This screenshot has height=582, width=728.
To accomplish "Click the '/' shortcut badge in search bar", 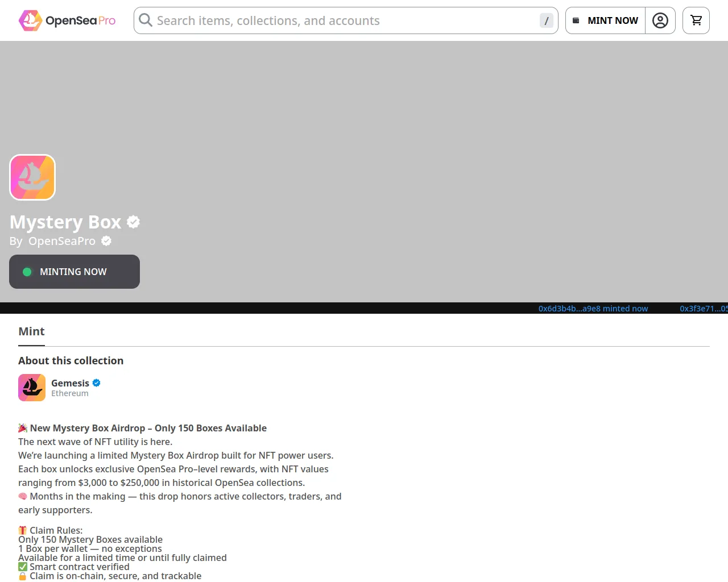I will tap(546, 20).
